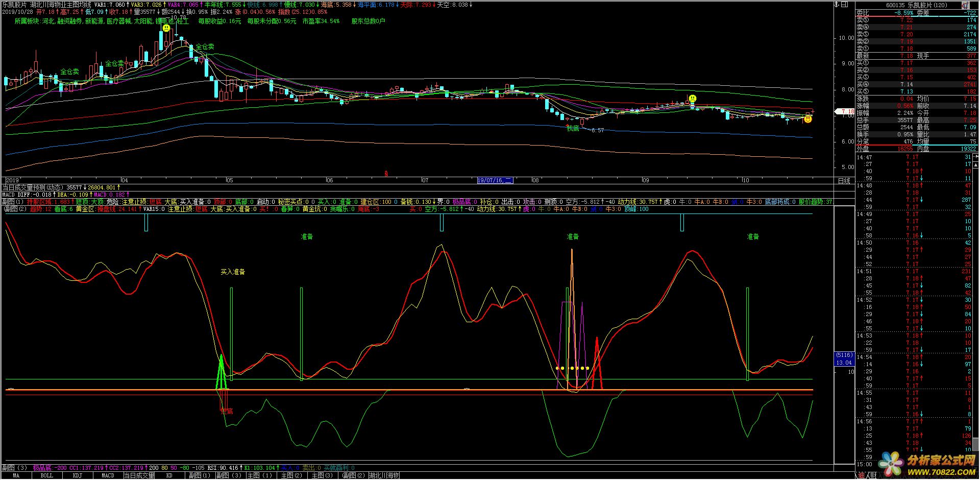Viewport: 980px width, 480px height.
Task: Click the anchor icon above the price axis
Action: [x=837, y=4]
